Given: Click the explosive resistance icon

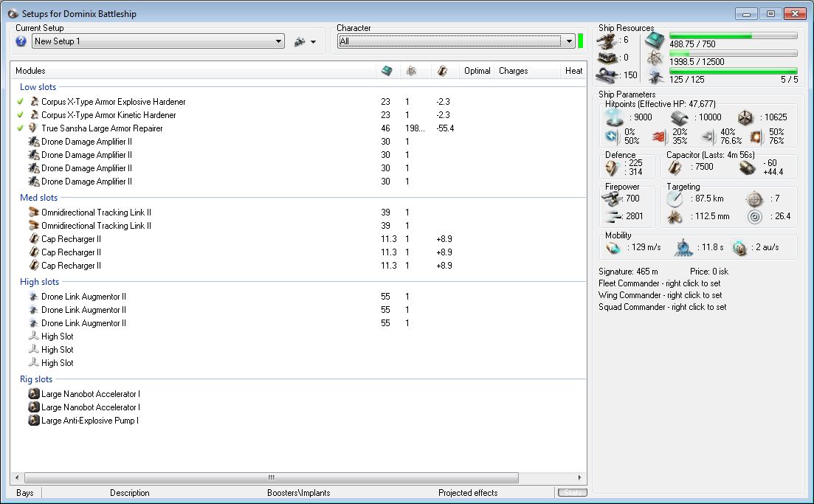Looking at the screenshot, I should (756, 137).
